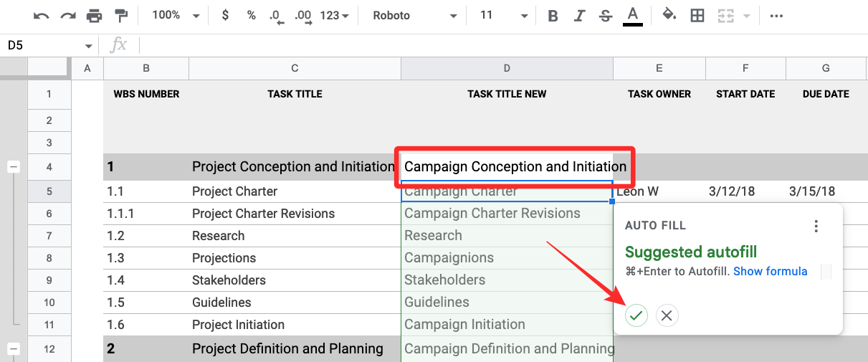The image size is (868, 362).
Task: Click the TASK OWNER header cell
Action: tap(659, 94)
